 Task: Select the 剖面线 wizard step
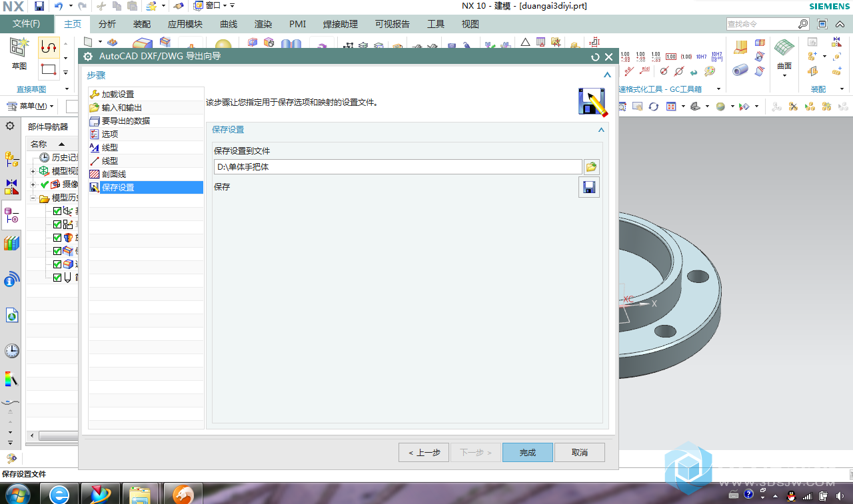146,174
